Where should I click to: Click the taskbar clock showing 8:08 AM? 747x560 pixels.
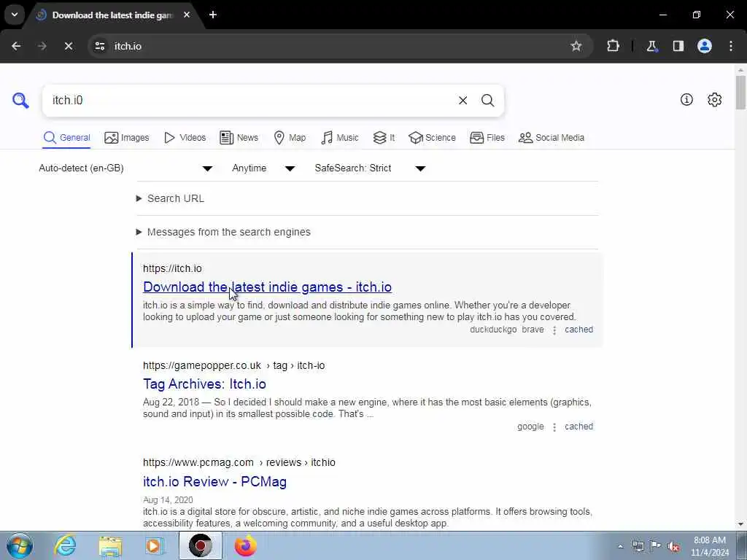tap(710, 546)
